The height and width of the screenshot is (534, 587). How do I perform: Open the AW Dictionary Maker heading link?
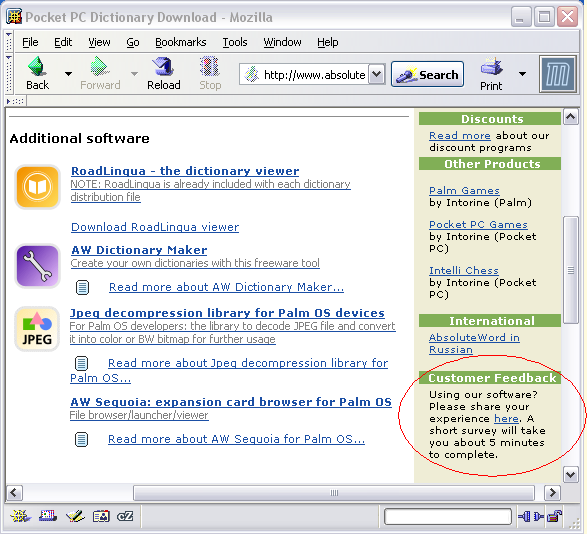[139, 250]
